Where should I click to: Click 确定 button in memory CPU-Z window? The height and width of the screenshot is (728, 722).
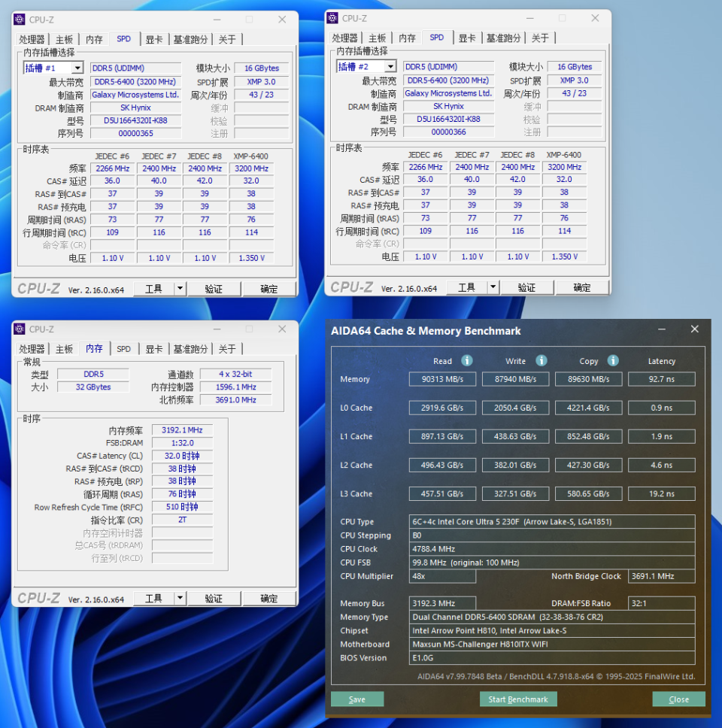click(268, 599)
